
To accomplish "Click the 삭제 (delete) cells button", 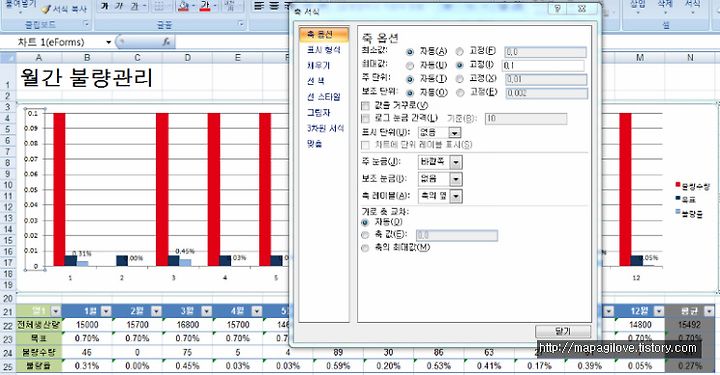I will [x=665, y=7].
